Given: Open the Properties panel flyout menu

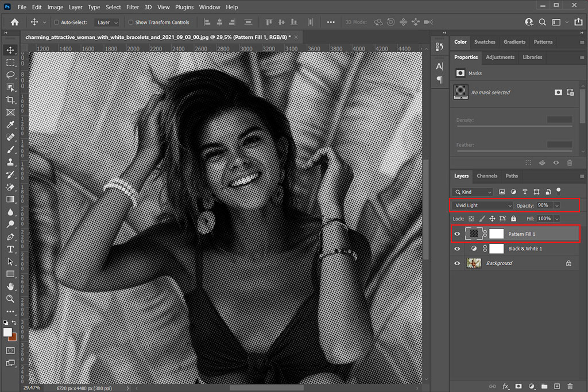Looking at the screenshot, I should pos(582,57).
